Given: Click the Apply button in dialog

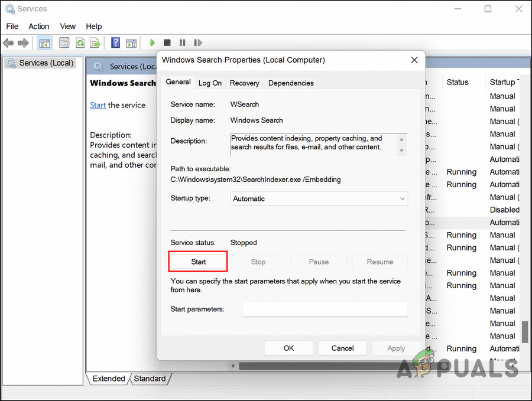Looking at the screenshot, I should (x=396, y=348).
